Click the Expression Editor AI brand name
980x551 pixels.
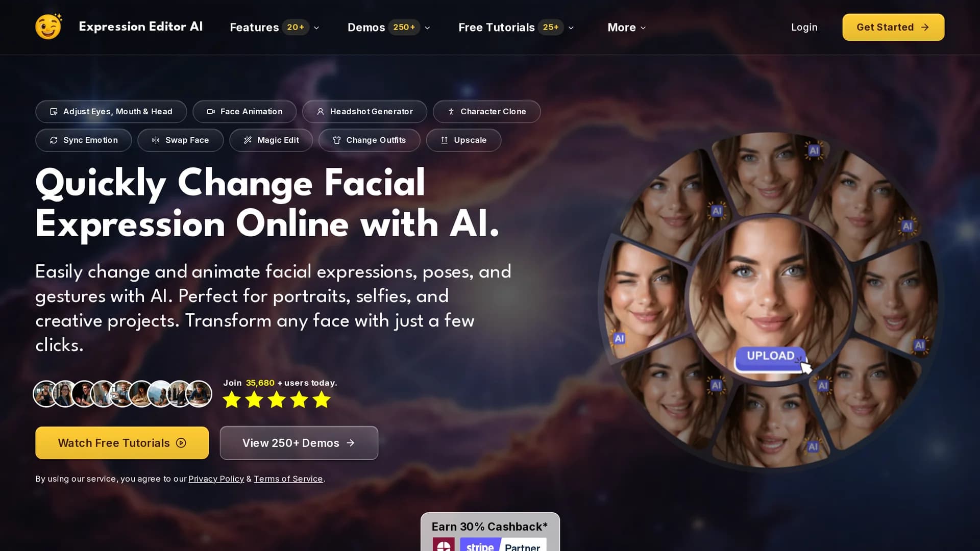coord(140,27)
